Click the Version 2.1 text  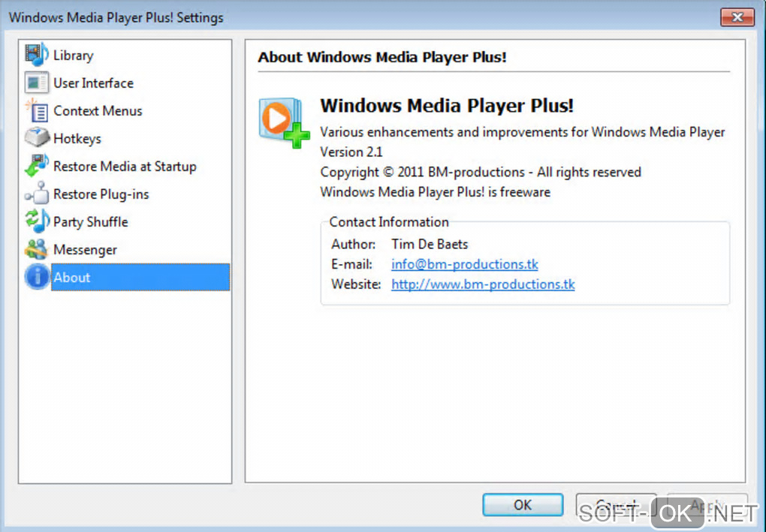tap(351, 152)
